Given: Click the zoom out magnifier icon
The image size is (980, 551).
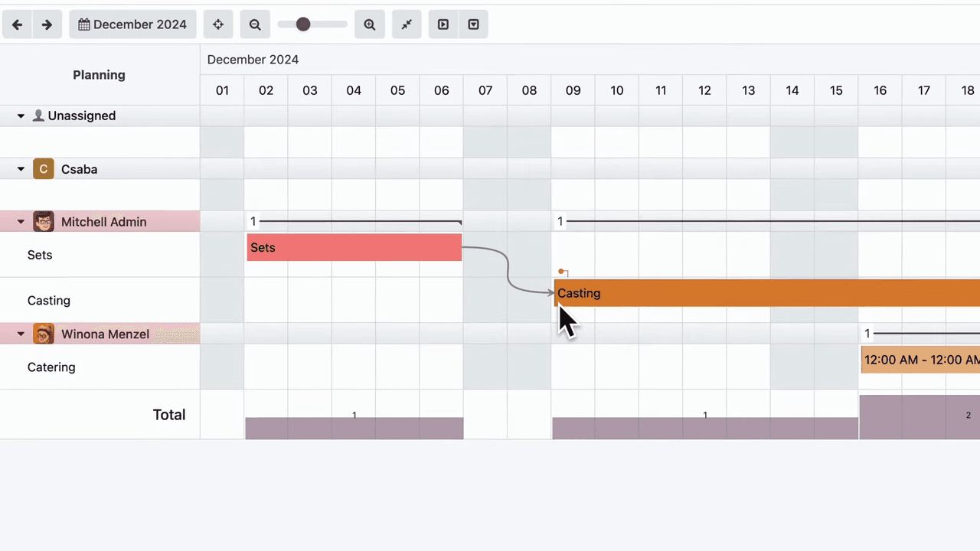Looking at the screenshot, I should point(255,24).
